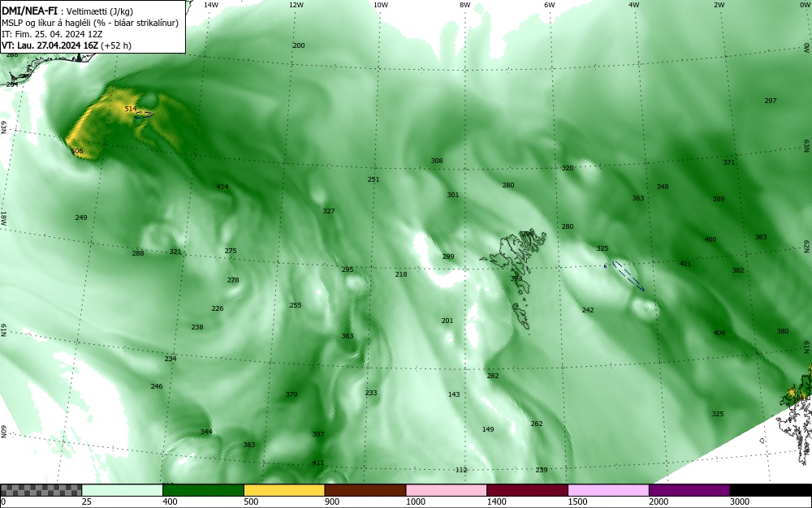The image size is (812, 508).
Task: Click the 242 map value
Action: (588, 310)
